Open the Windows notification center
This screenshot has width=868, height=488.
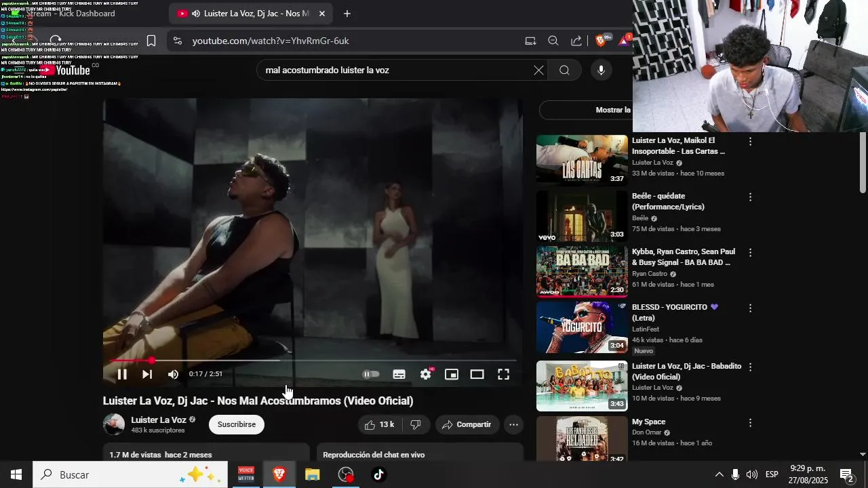pyautogui.click(x=846, y=474)
